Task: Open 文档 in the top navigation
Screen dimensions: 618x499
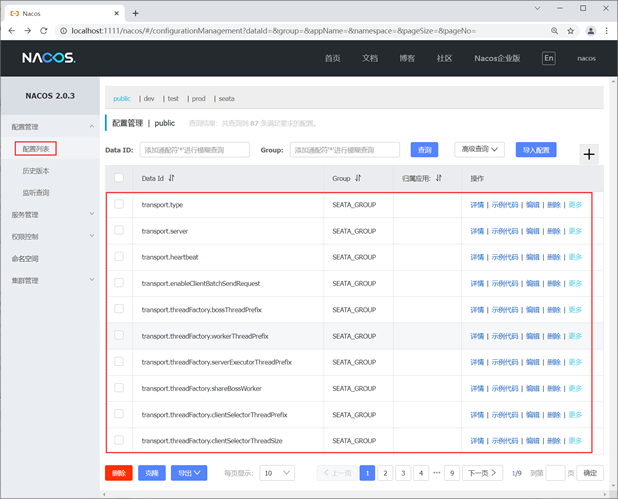Action: (370, 58)
